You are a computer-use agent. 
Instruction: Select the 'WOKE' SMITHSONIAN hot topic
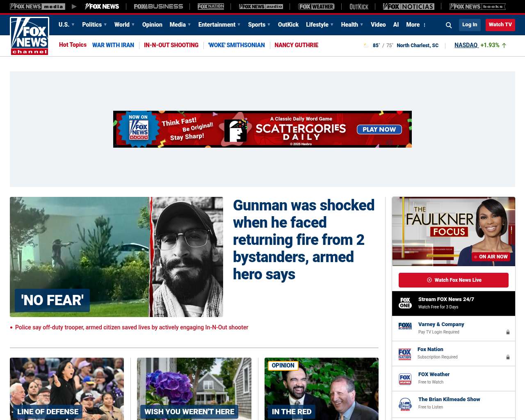click(x=237, y=45)
